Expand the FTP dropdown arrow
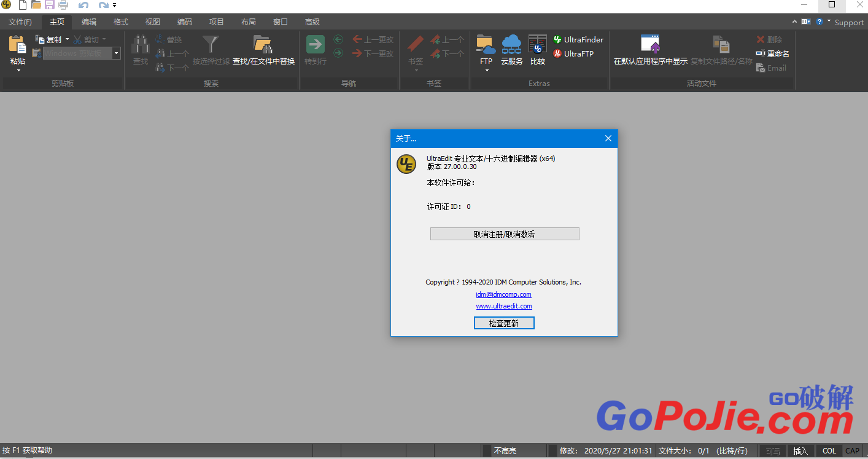This screenshot has width=868, height=459. tap(487, 70)
